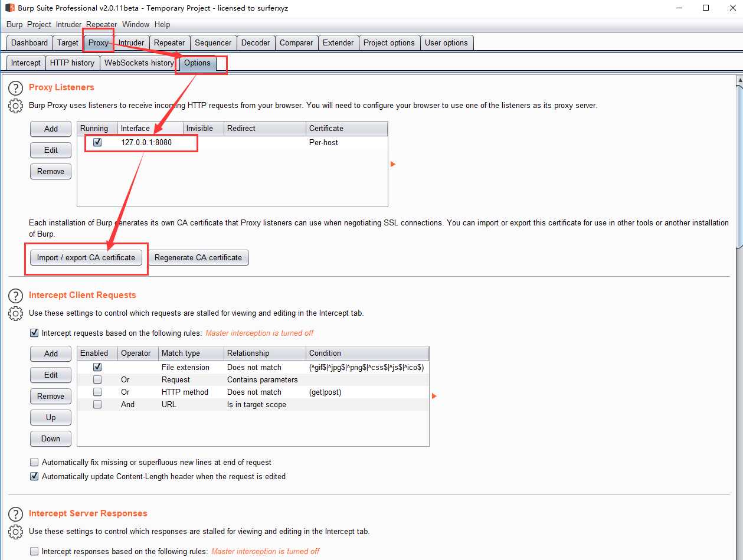Toggle 'Intercept responses based on the following rules'
This screenshot has height=560, width=743.
pyautogui.click(x=34, y=551)
